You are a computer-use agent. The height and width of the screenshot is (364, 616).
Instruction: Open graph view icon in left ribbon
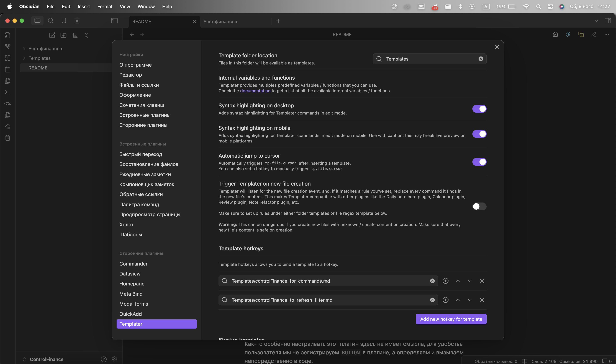click(x=8, y=47)
